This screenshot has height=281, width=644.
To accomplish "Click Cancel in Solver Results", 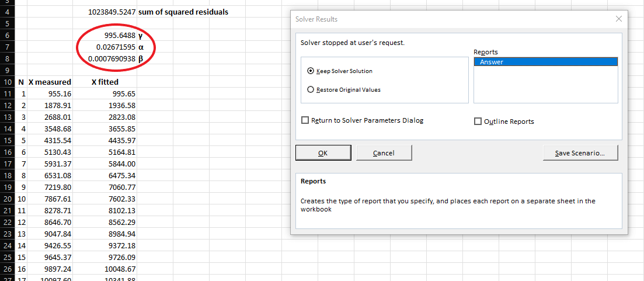I will click(383, 153).
